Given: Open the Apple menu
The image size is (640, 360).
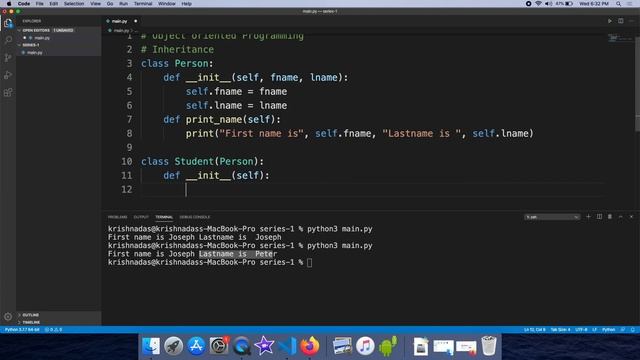Looking at the screenshot, I should pyautogui.click(x=9, y=4).
